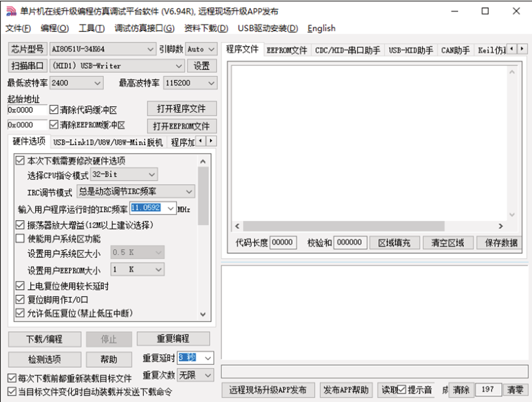Click 打开程序文件 button
Image resolution: width=532 pixels, height=402 pixels.
[182, 109]
